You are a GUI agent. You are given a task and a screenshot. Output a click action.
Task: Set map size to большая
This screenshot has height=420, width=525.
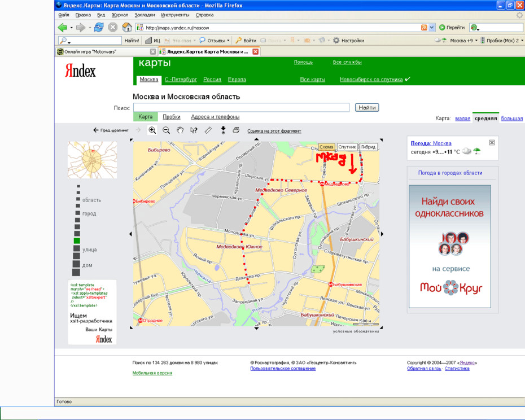pyautogui.click(x=511, y=118)
